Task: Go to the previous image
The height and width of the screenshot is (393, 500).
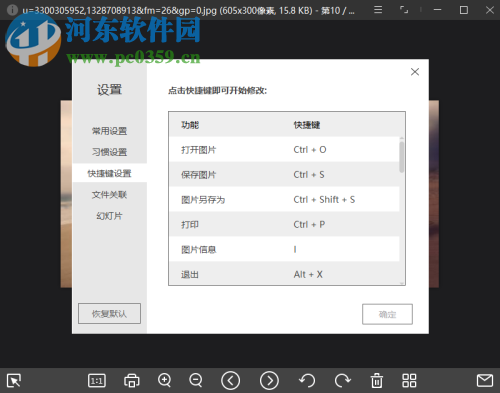Action: tap(231, 380)
